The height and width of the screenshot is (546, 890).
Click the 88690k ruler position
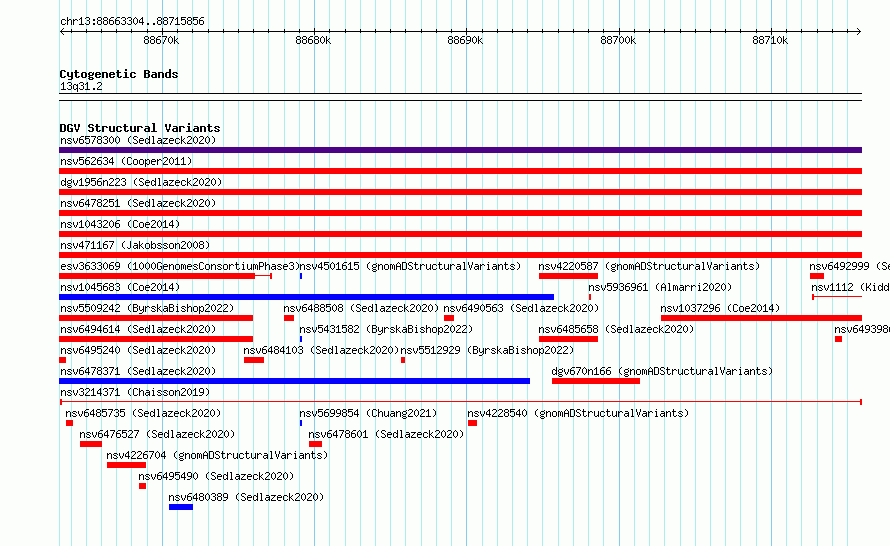click(x=465, y=40)
